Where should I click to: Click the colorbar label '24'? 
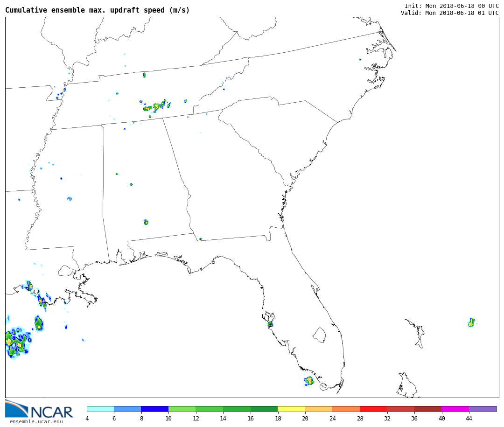tap(332, 418)
